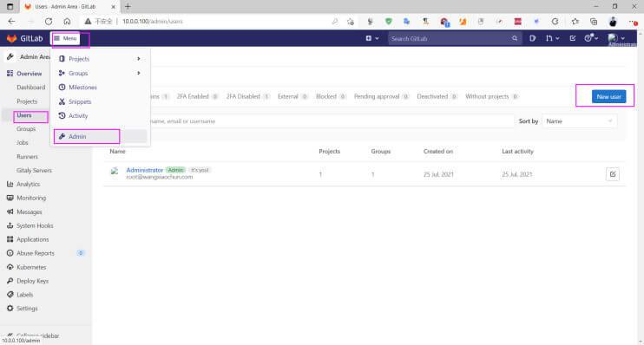Open Abuse Reports in the sidebar
The height and width of the screenshot is (345, 644).
pyautogui.click(x=36, y=253)
